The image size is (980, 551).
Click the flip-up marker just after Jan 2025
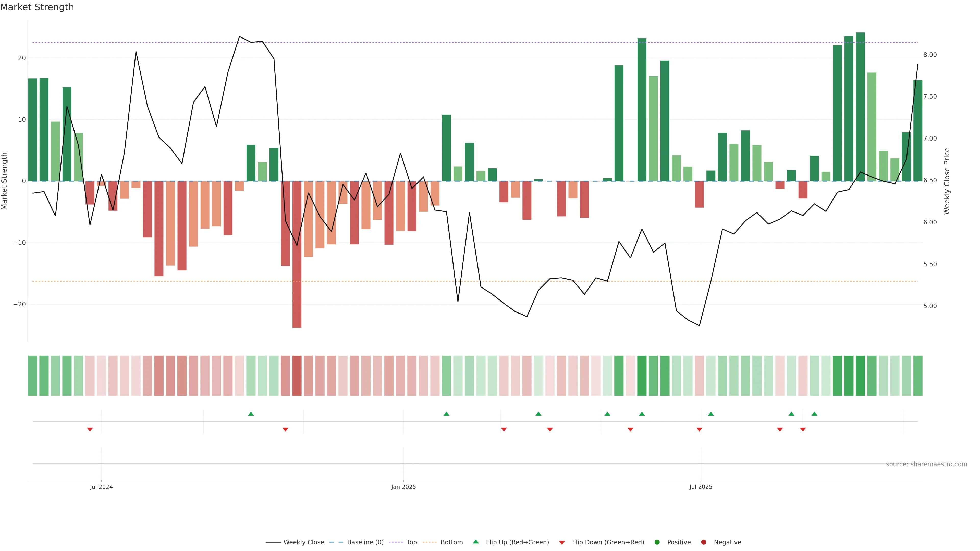(x=446, y=414)
